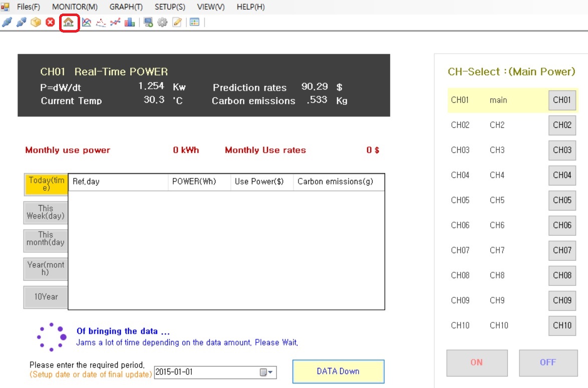Click the '30.3' current temp value

pos(154,100)
